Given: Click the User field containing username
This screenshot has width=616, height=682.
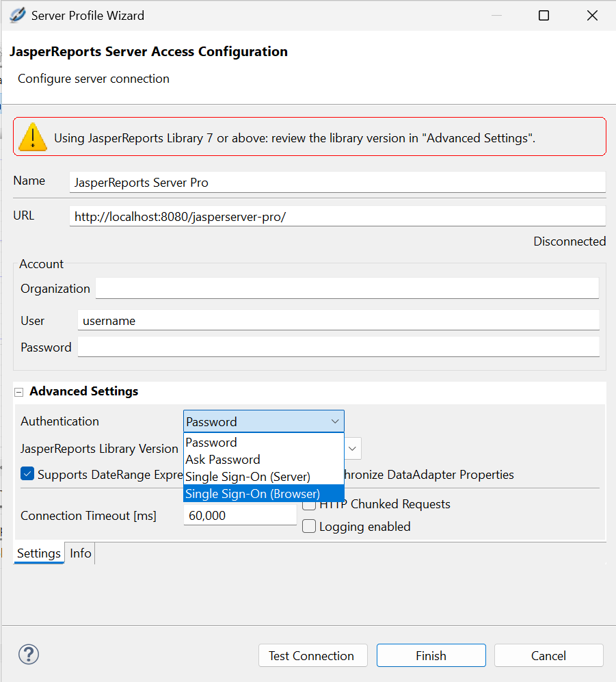Looking at the screenshot, I should 338,320.
